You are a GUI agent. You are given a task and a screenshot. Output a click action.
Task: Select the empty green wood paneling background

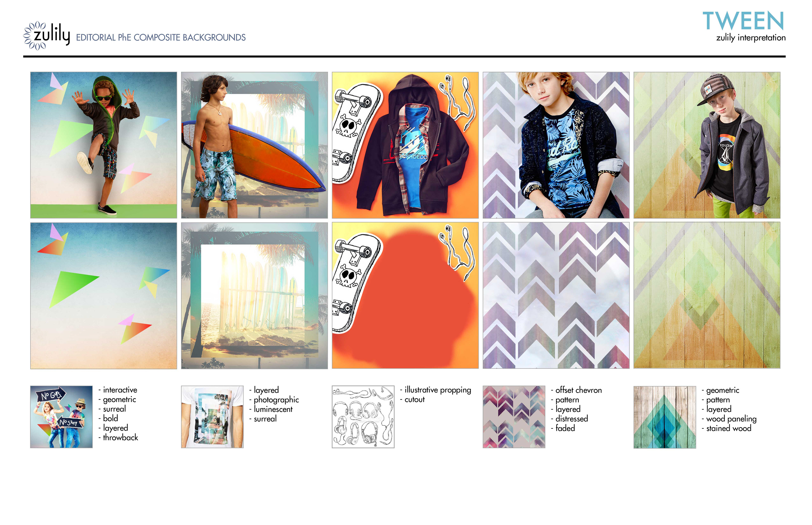pyautogui.click(x=707, y=296)
